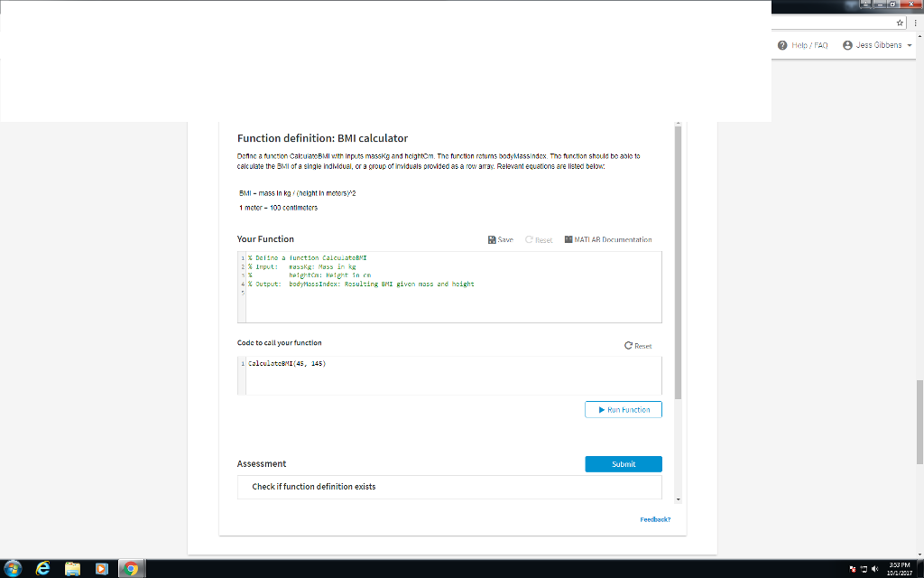Screen dimensions: 924x578
Task: Open File Explorer from the taskbar
Action: click(x=72, y=569)
